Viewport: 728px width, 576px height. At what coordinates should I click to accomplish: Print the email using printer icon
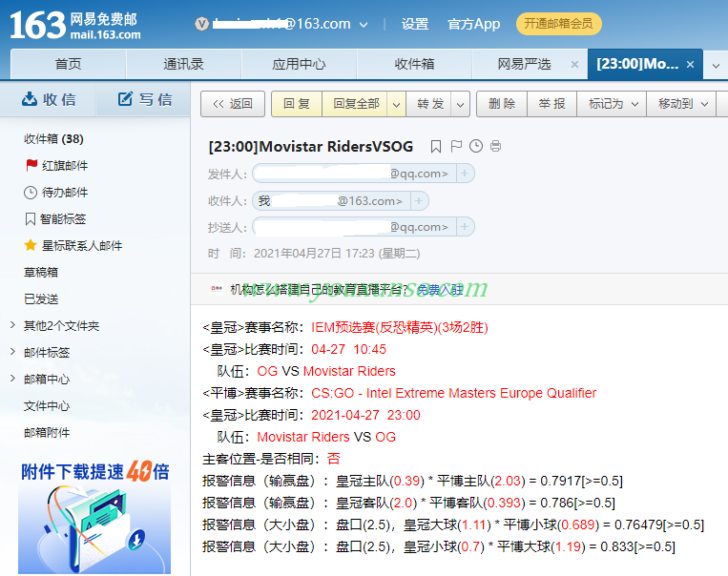495,146
